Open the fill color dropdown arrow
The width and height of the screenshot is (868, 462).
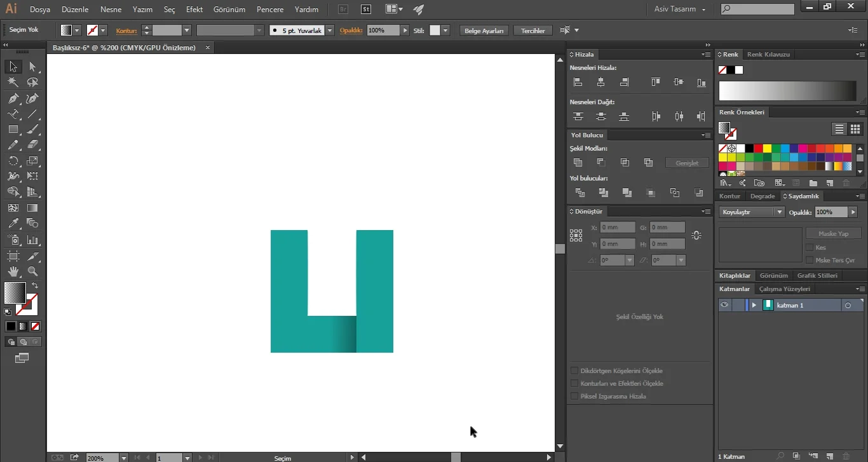tap(77, 31)
